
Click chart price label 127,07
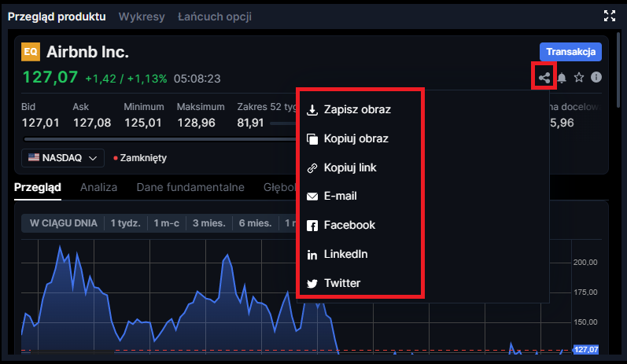586,350
